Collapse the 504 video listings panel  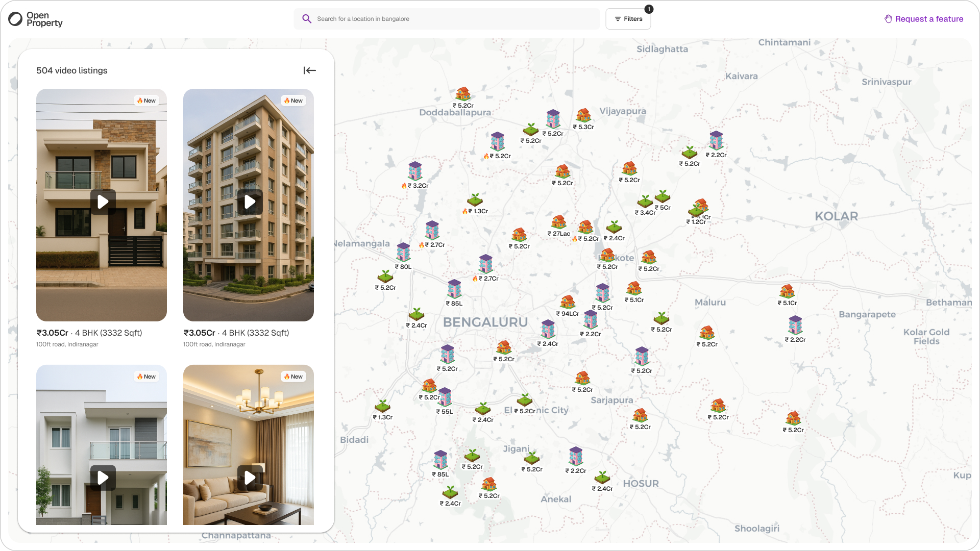pos(309,70)
